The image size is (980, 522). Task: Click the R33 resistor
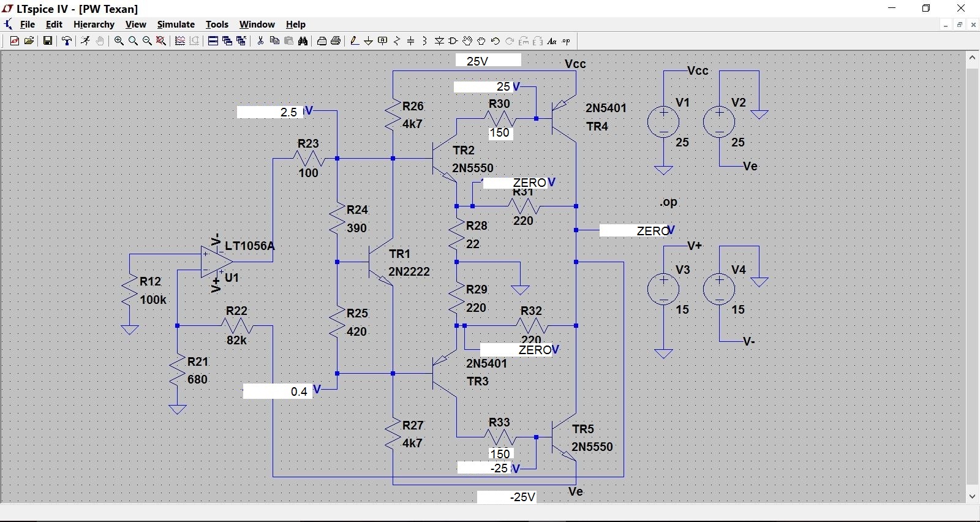pyautogui.click(x=500, y=437)
